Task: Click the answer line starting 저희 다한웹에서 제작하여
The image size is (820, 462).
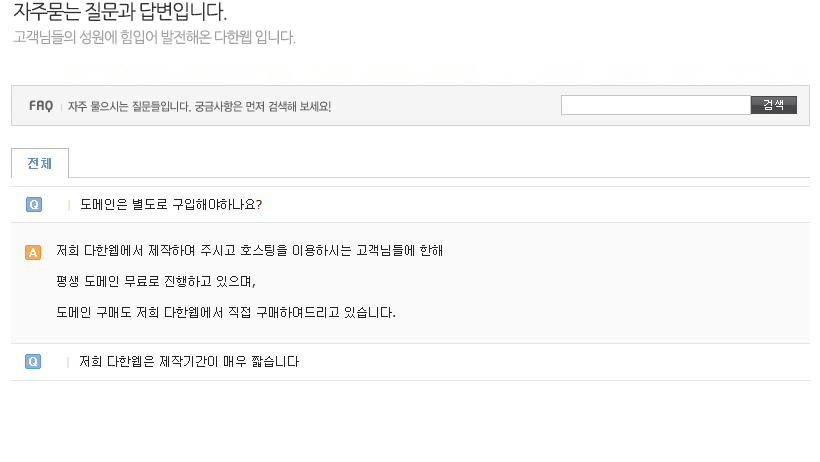Action: tap(249, 250)
